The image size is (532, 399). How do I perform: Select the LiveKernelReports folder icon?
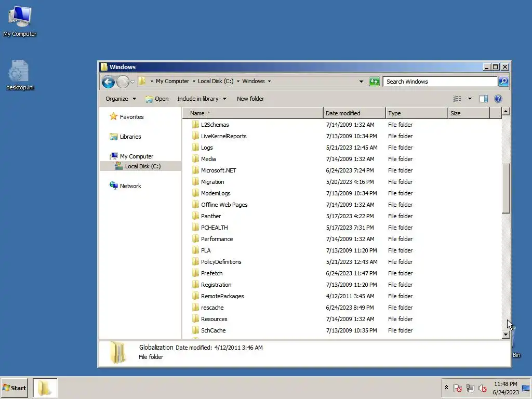[195, 136]
